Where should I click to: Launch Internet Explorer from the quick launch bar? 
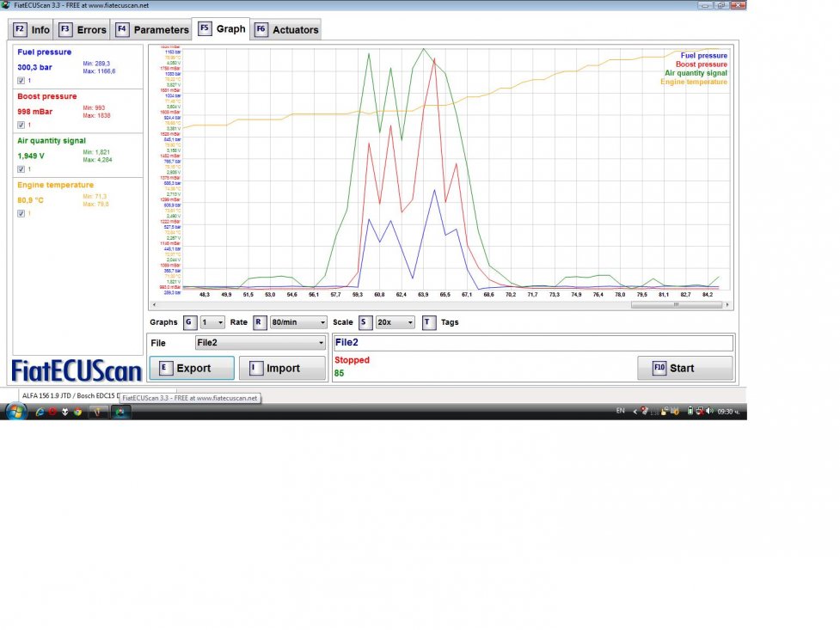point(39,412)
